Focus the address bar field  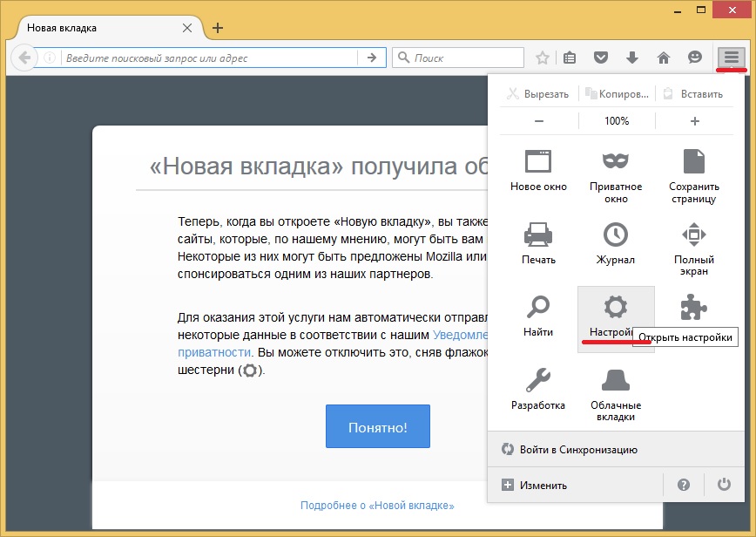click(210, 58)
